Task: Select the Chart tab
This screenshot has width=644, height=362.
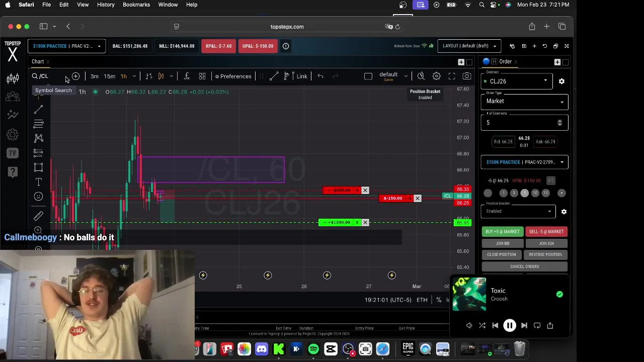Action: pyautogui.click(x=38, y=62)
